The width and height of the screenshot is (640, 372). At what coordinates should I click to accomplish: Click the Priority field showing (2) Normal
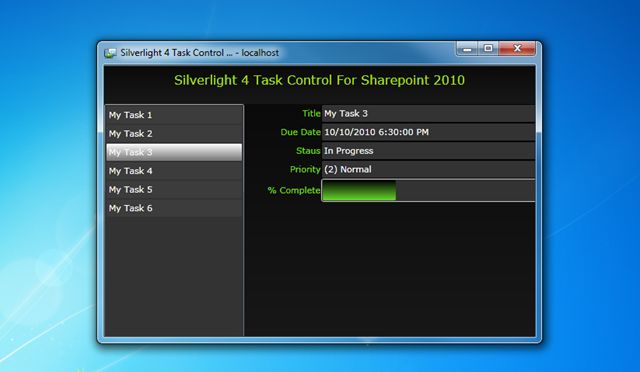click(x=428, y=169)
